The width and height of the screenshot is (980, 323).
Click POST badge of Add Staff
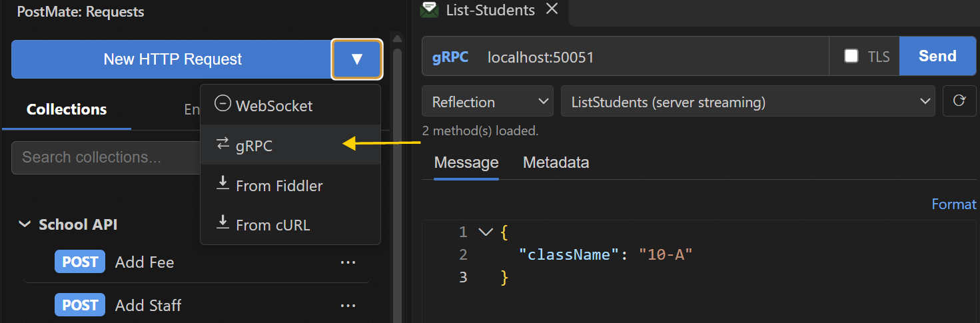80,306
